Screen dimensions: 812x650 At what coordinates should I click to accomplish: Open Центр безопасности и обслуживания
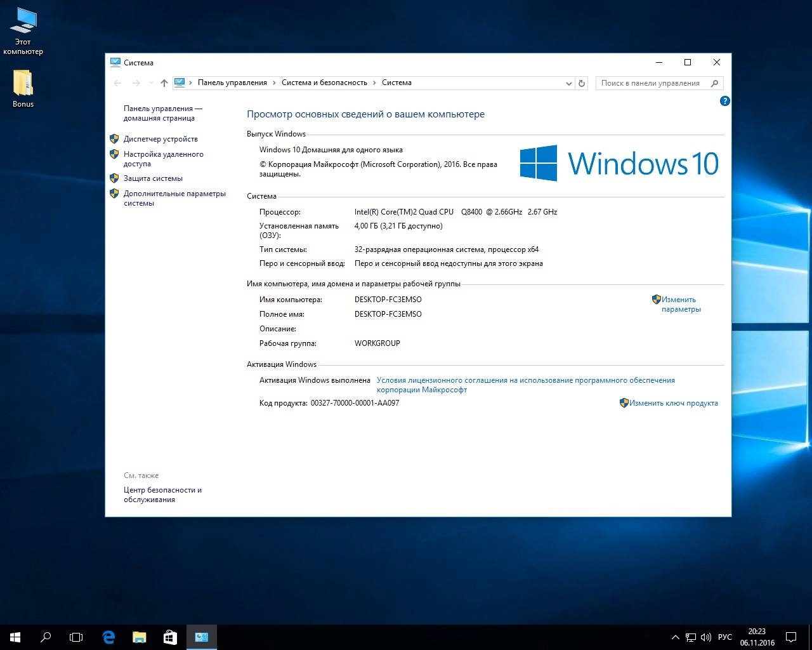coord(162,494)
